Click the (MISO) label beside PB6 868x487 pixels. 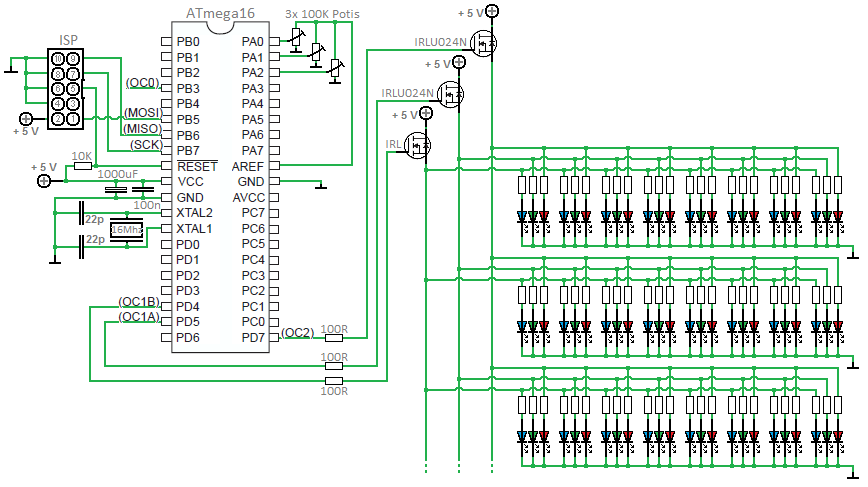(x=142, y=129)
